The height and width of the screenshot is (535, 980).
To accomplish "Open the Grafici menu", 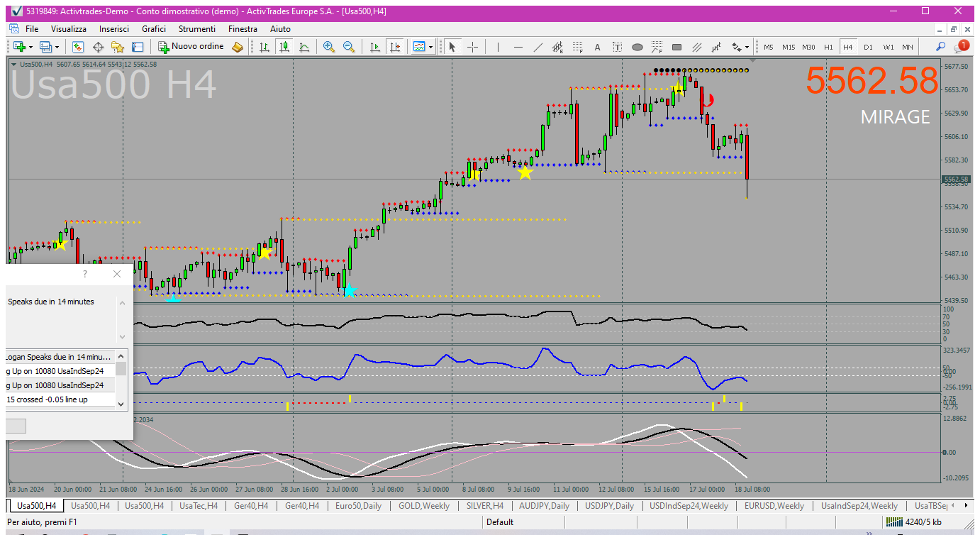I will [154, 29].
